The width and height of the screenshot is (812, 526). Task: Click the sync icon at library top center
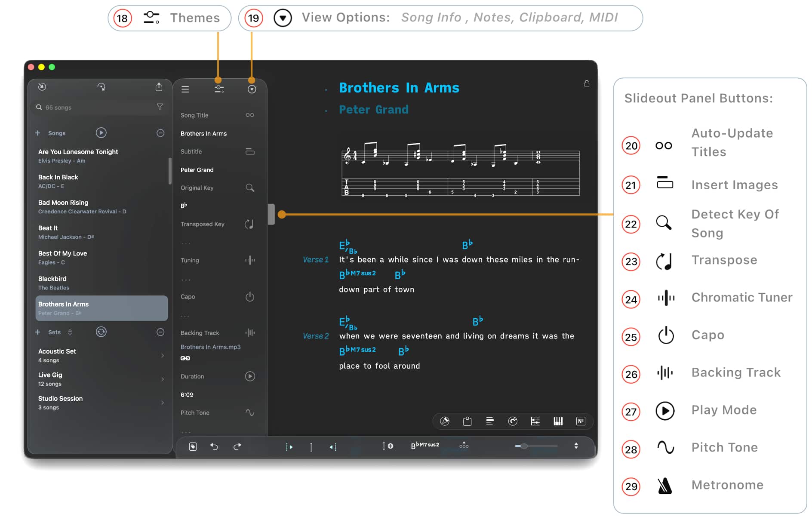click(101, 87)
